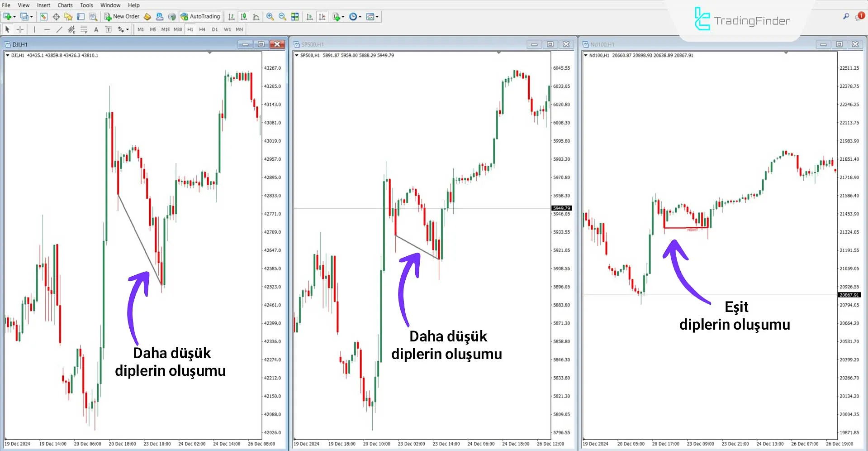
Task: Toggle the chart shift feature
Action: tap(322, 16)
